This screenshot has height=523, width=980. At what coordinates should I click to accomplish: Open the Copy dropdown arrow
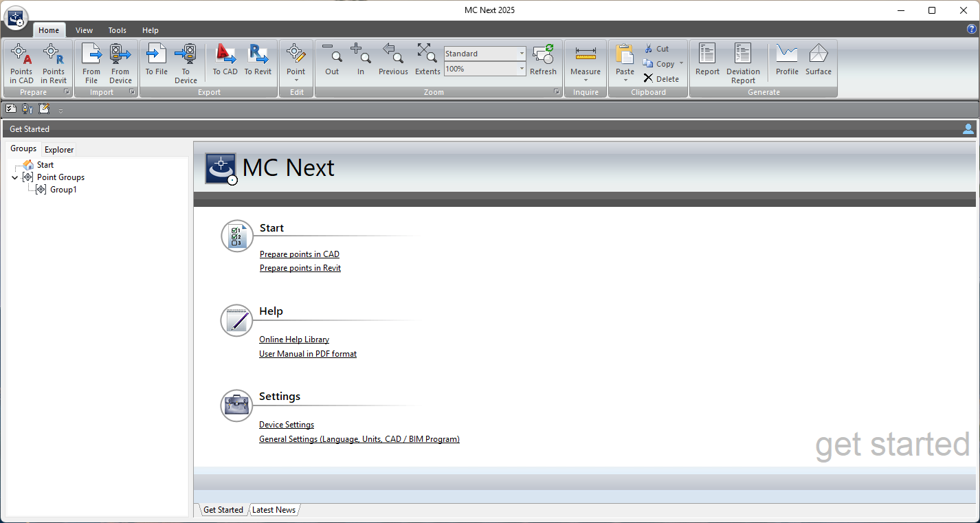point(681,64)
